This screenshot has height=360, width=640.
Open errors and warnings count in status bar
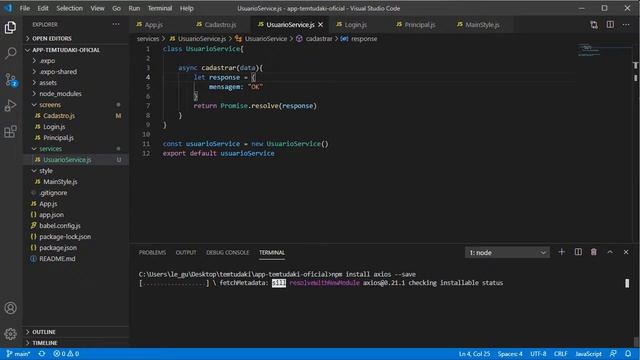[x=66, y=354]
